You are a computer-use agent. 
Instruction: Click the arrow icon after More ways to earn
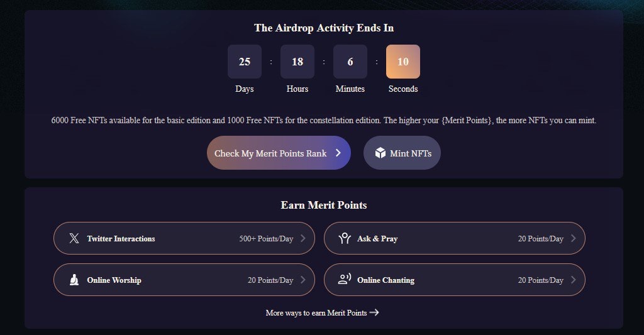pos(374,312)
